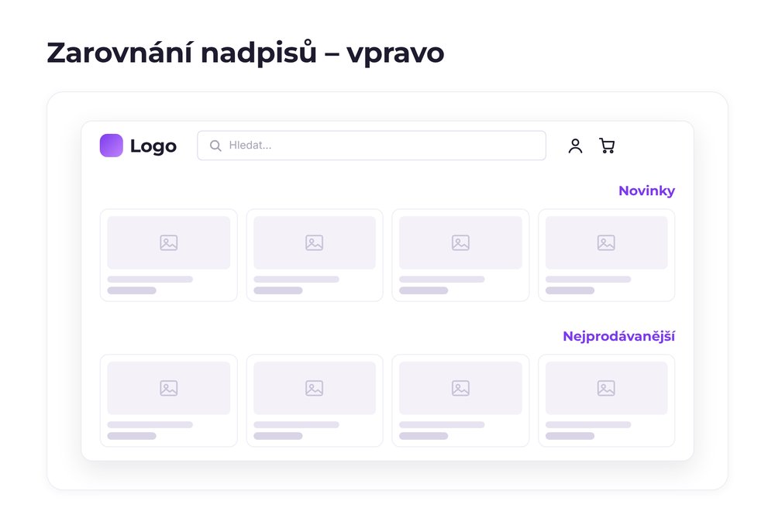Click the purple Logo square icon
Viewport: 775px width, 532px height.
(x=111, y=146)
